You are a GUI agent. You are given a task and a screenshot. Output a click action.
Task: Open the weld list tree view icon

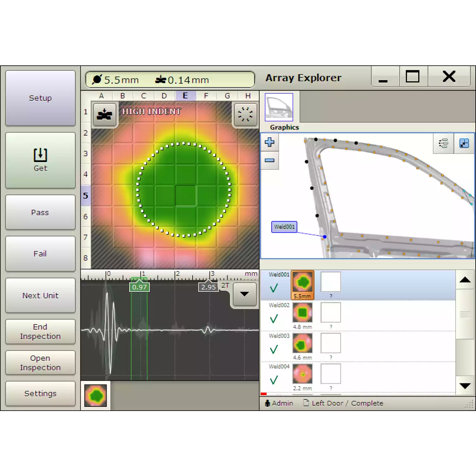443,143
